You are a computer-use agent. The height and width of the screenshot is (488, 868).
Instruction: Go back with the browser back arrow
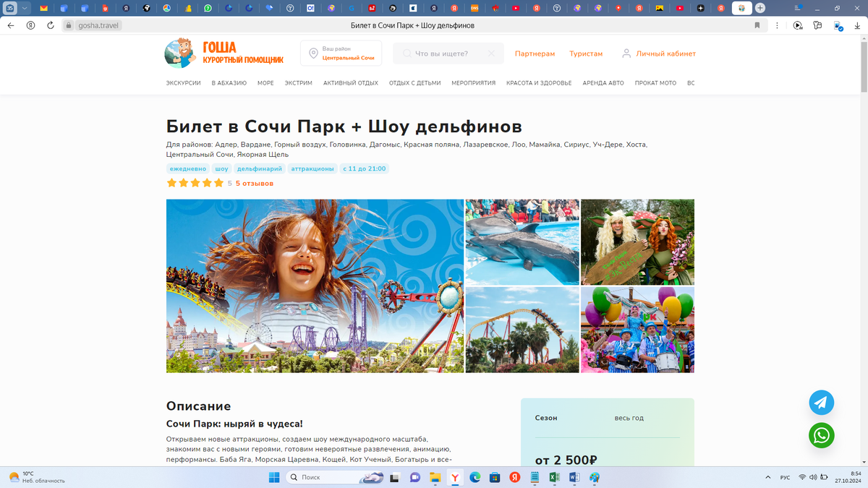coord(11,25)
